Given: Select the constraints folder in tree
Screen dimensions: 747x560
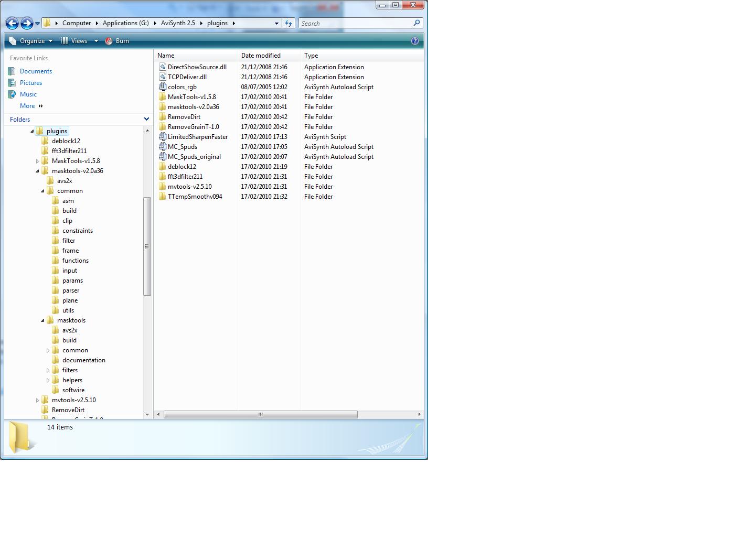Looking at the screenshot, I should point(78,231).
